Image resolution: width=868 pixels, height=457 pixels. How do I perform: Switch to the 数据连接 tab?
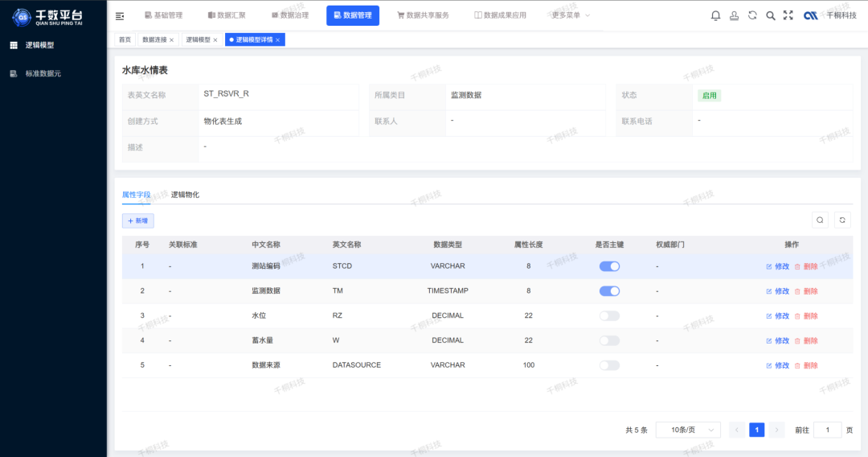click(154, 40)
